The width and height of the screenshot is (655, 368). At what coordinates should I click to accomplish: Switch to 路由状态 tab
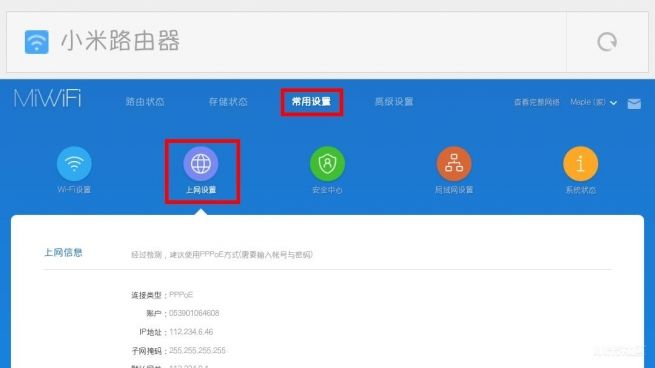click(x=145, y=102)
